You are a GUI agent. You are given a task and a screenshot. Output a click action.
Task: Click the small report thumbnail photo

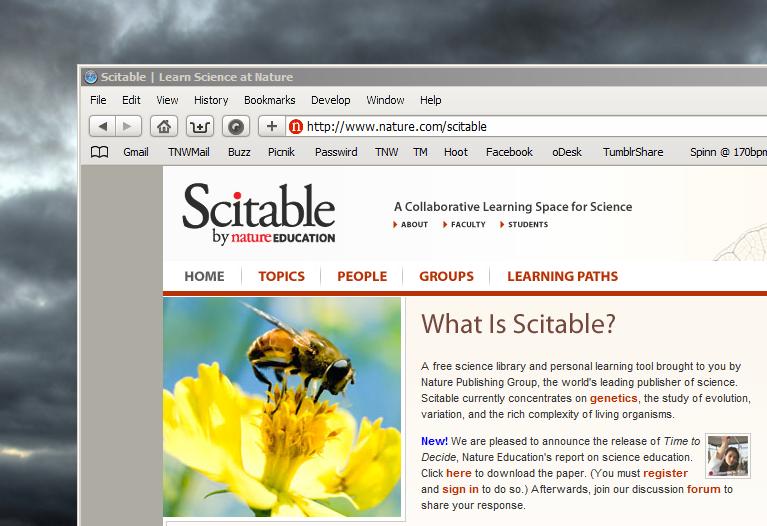[728, 456]
